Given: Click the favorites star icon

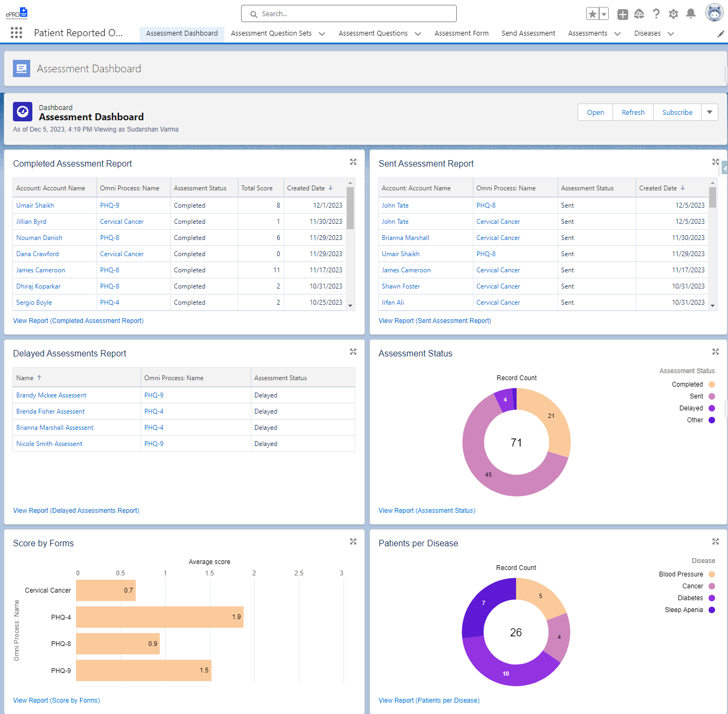Looking at the screenshot, I should coord(594,13).
